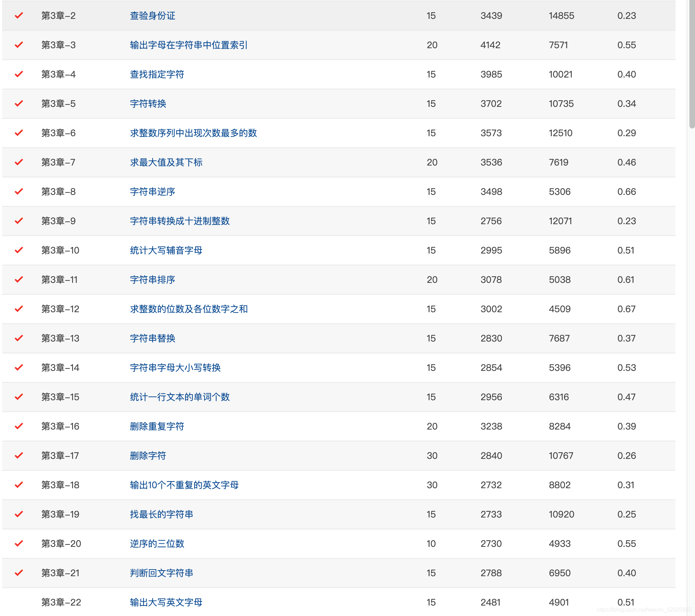695x616 pixels.
Task: Open 删除重复字符 problem
Action: (x=157, y=426)
